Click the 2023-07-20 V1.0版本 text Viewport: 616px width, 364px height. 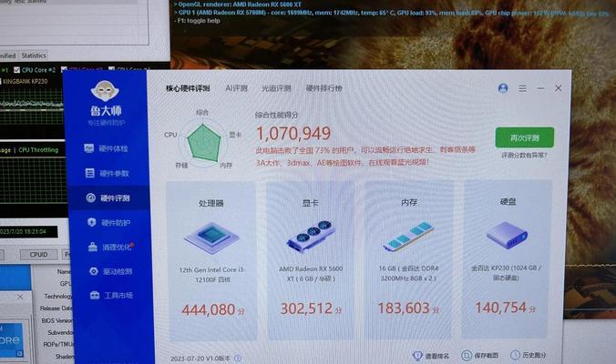[200, 359]
